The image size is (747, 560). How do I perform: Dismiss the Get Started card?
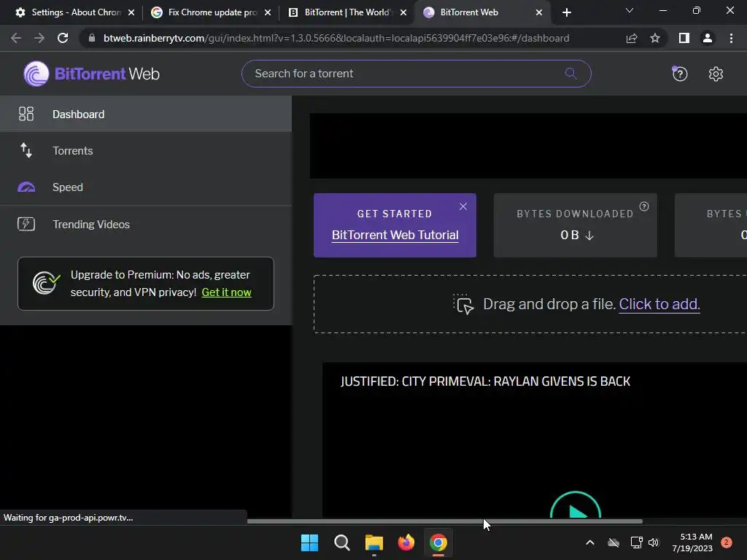463,206
